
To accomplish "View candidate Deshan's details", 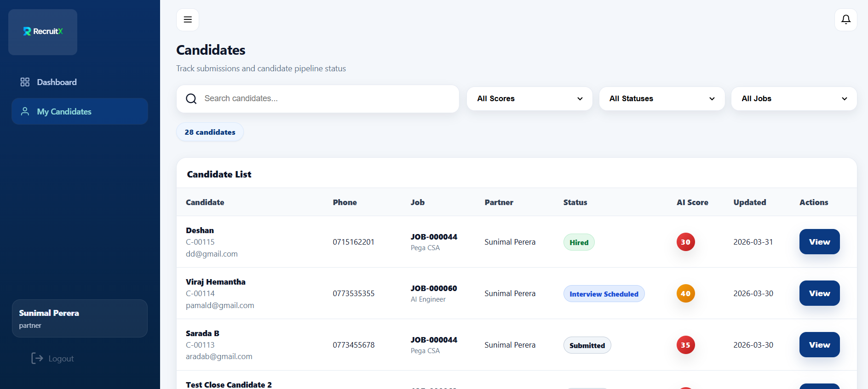I will pos(819,242).
